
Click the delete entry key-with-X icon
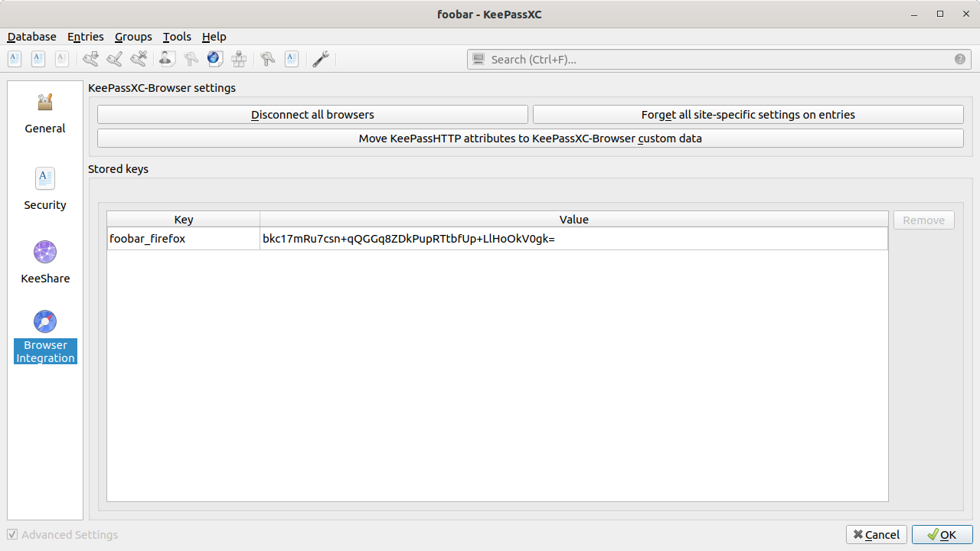click(139, 59)
